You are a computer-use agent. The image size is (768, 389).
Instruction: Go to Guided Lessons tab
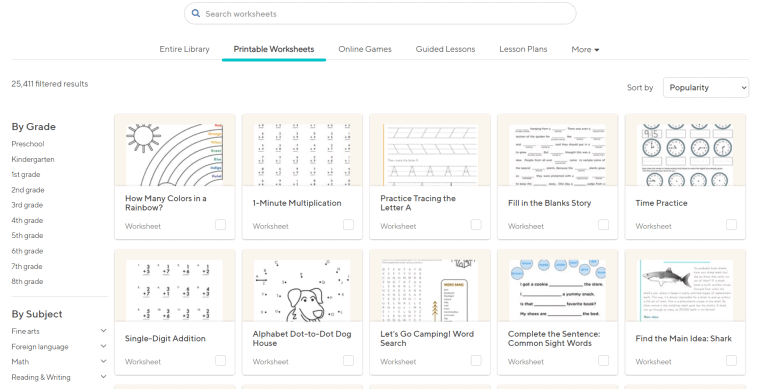tap(445, 49)
